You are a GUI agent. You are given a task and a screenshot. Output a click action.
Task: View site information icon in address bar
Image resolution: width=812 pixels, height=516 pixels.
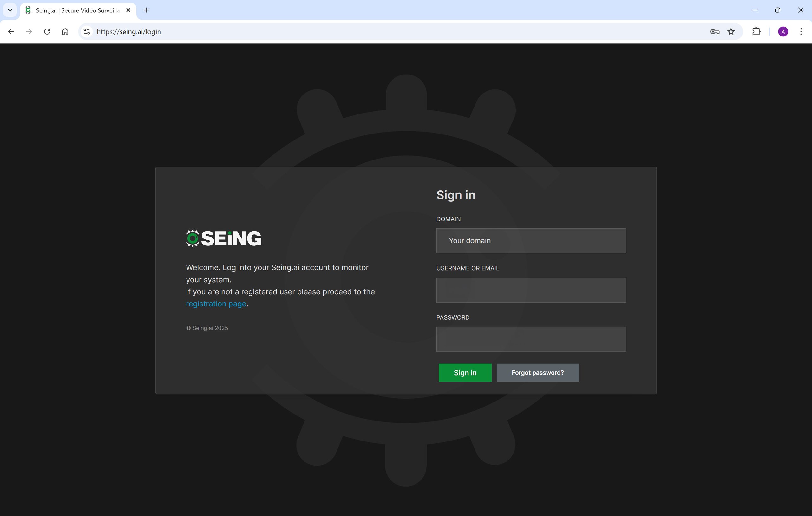click(87, 32)
